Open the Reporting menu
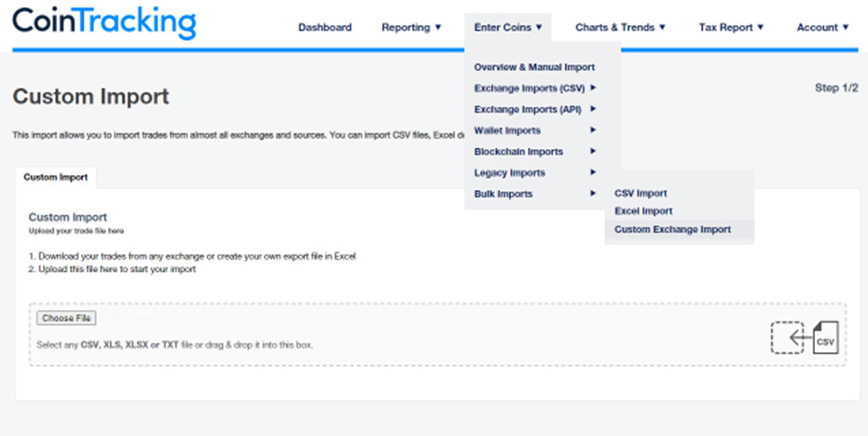This screenshot has height=436, width=868. coord(411,27)
